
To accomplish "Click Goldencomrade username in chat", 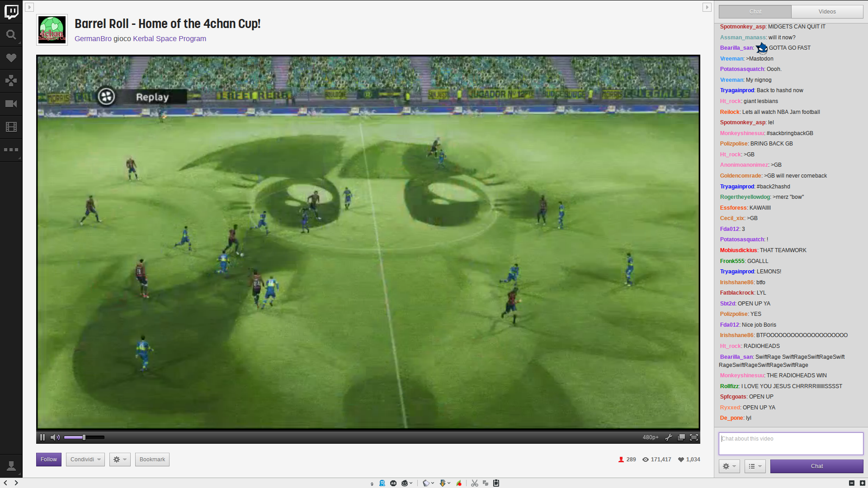I will pyautogui.click(x=741, y=176).
